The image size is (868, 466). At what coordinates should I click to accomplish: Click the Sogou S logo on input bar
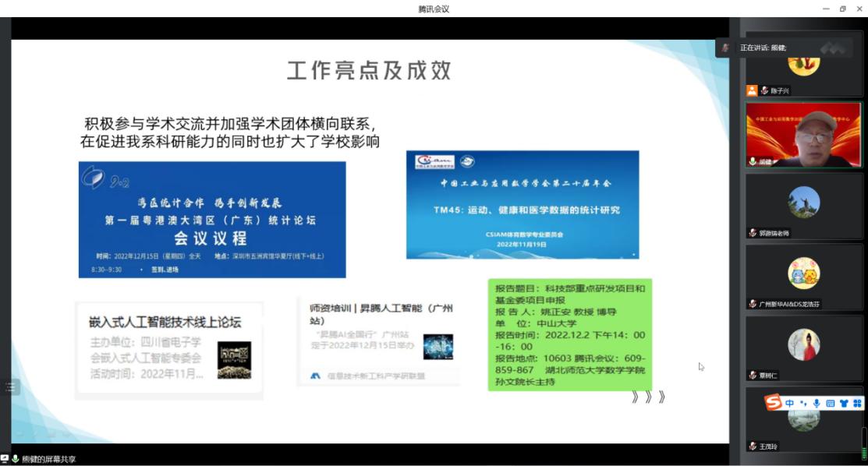click(773, 403)
